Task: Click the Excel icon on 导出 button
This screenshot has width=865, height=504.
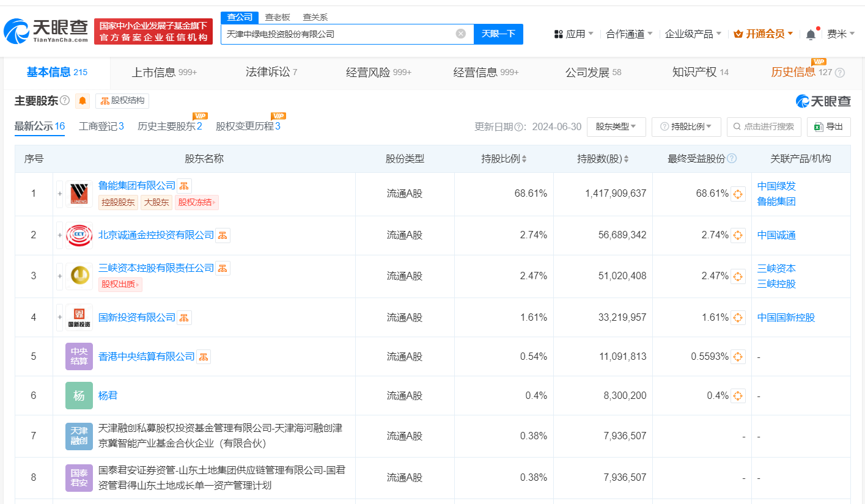Action: (819, 126)
